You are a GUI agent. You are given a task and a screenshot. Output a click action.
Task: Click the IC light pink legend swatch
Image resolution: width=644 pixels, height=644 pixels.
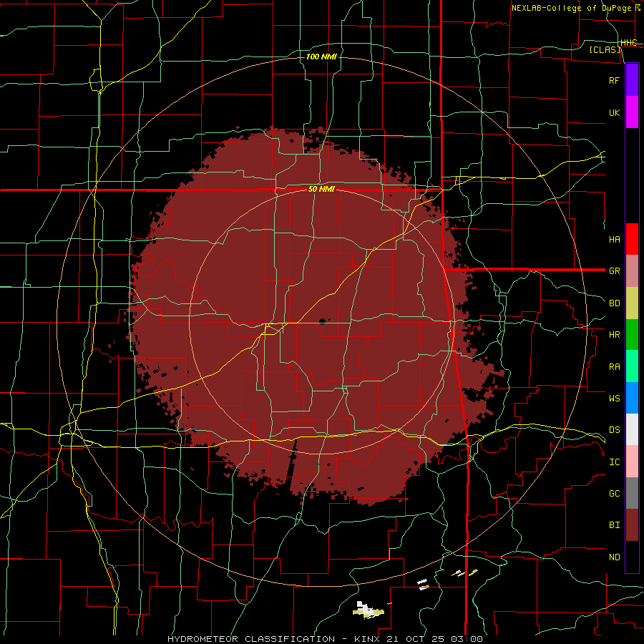632,462
